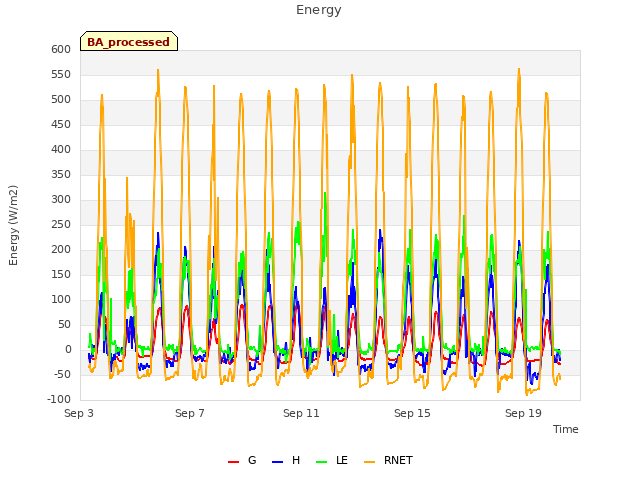The width and height of the screenshot is (640, 480).
Task: Click the Sep 19 date tick label
Action: click(523, 413)
